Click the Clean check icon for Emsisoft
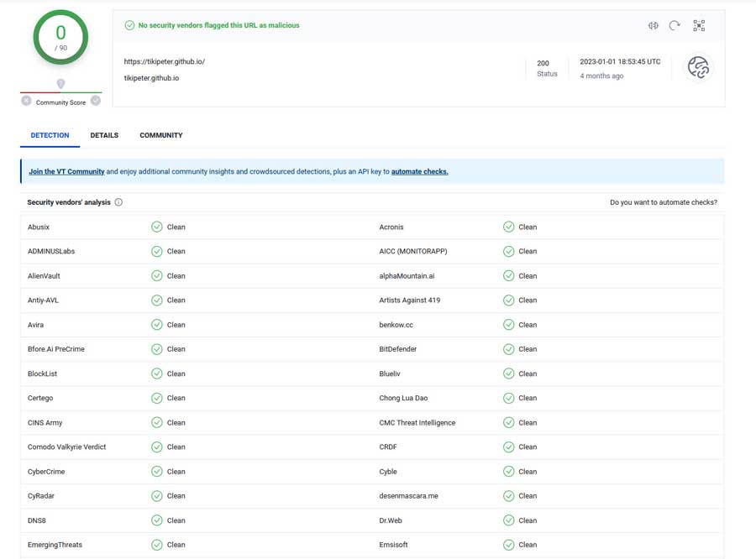Image resolution: width=756 pixels, height=559 pixels. (x=509, y=545)
